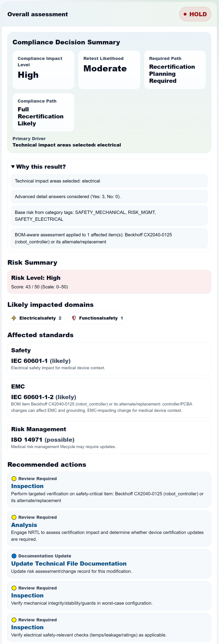219x644 pixels.
Task: Click the Risk Level High score banner
Action: pyautogui.click(x=109, y=282)
